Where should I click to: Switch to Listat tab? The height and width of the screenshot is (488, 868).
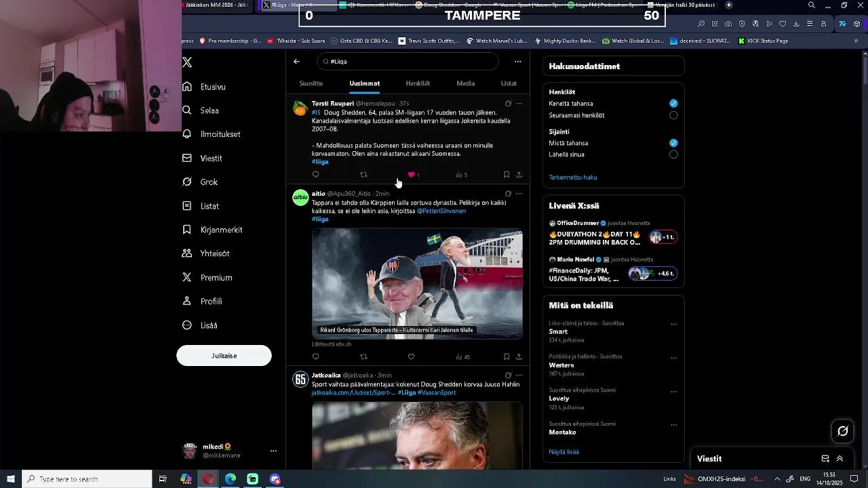point(509,83)
